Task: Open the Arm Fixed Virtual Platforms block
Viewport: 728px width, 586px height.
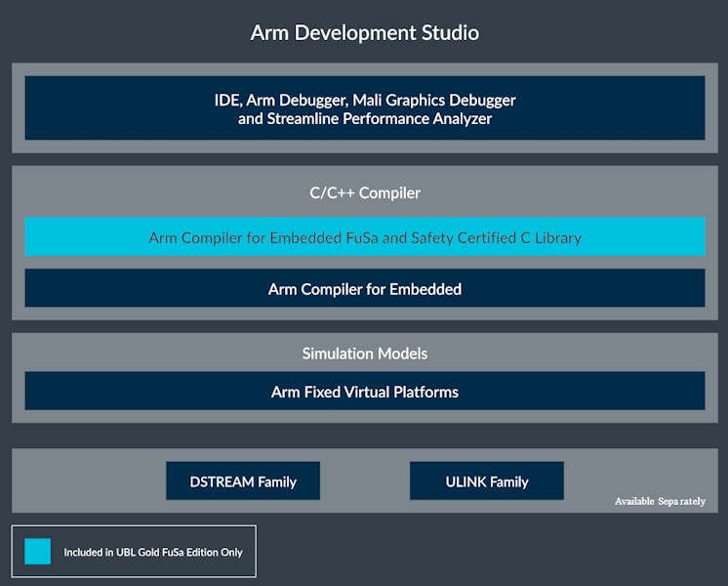Action: [364, 392]
